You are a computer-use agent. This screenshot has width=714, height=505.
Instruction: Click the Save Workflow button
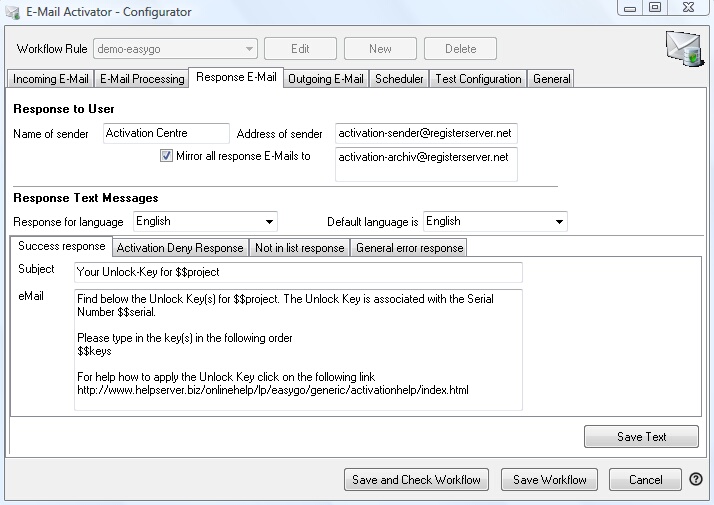(x=549, y=480)
